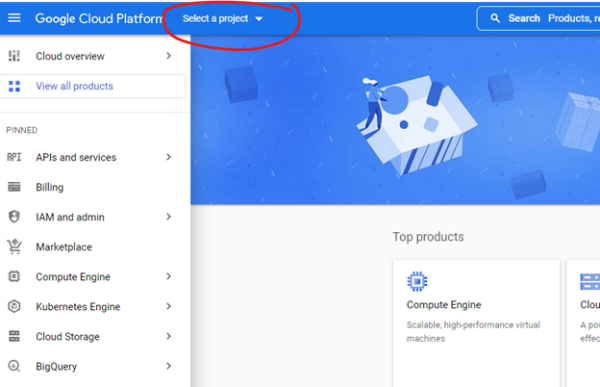
Task: Expand IAM and admin submenu chevron
Action: pos(169,217)
